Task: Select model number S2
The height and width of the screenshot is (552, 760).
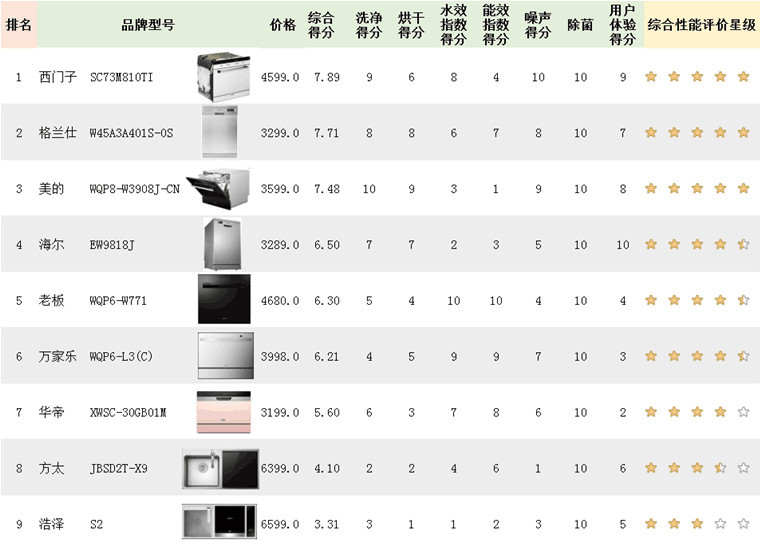Action: click(96, 524)
